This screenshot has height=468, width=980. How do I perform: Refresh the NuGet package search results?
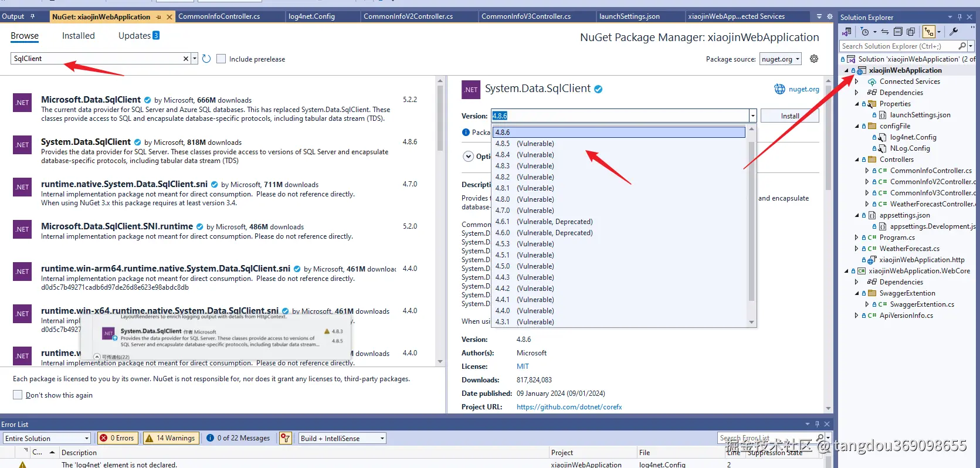point(206,59)
